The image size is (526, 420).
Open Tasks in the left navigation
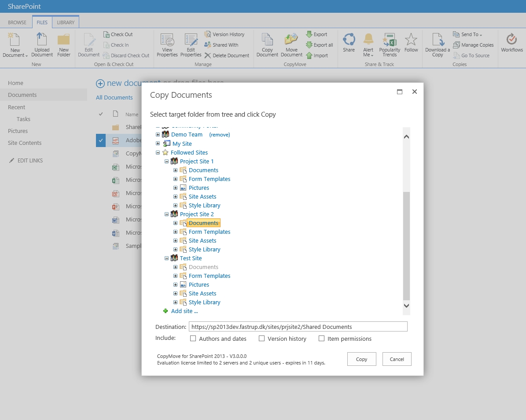click(x=23, y=119)
